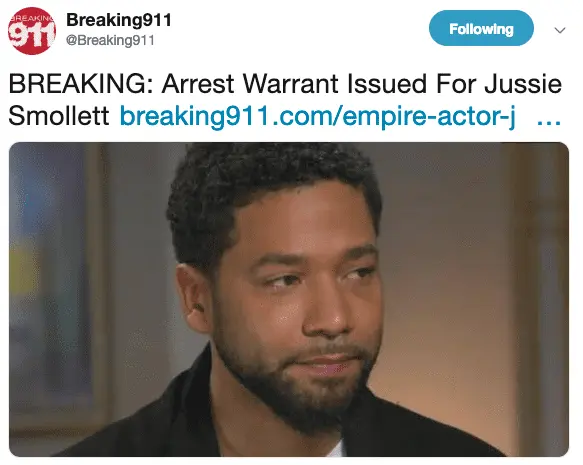Click the Breaking911 display name
This screenshot has height=465, width=583.
(x=119, y=20)
